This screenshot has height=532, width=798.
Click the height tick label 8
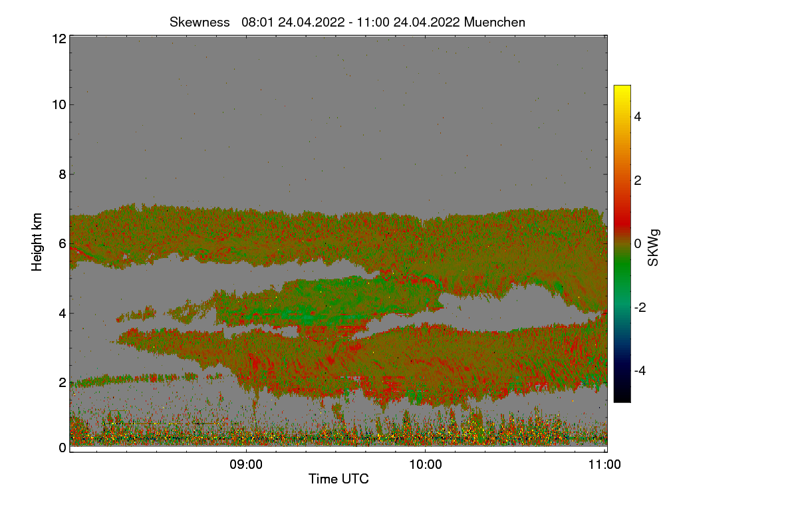click(x=63, y=174)
